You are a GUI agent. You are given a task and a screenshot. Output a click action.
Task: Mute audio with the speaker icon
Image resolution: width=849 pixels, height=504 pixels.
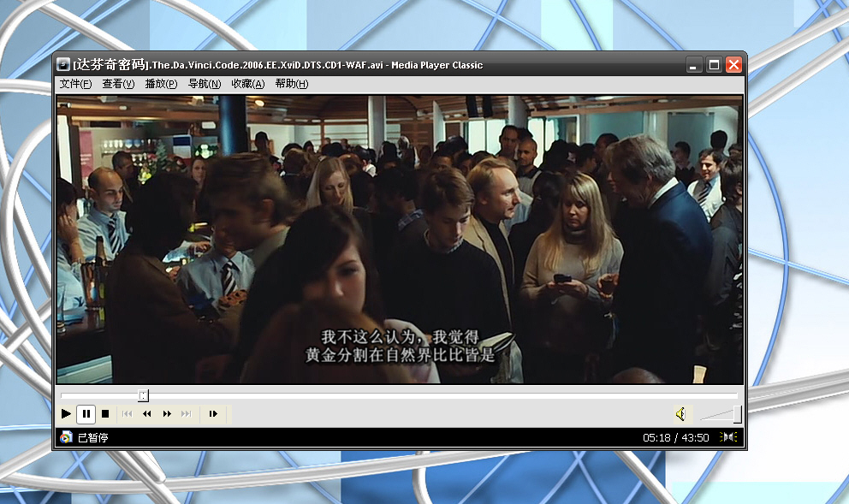point(681,414)
